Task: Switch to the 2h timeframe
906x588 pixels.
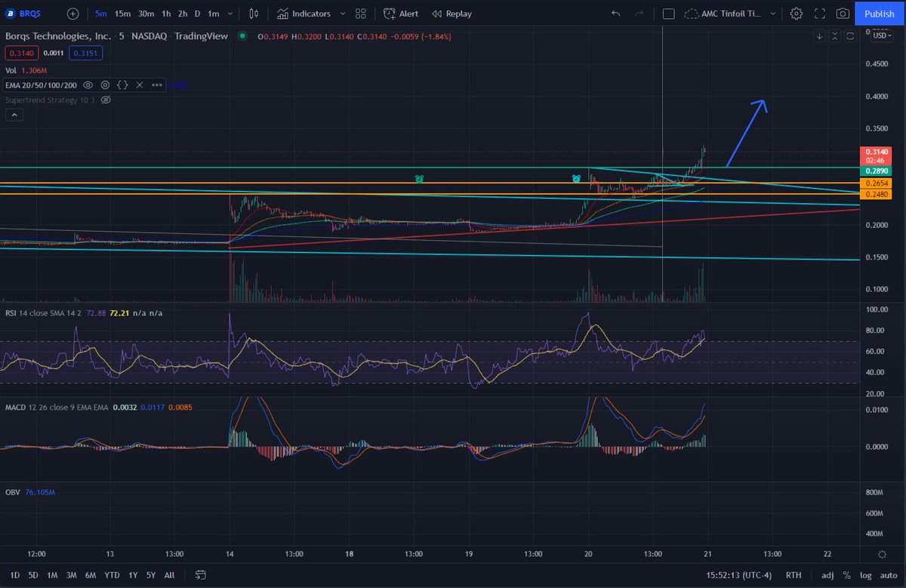Action: [183, 14]
